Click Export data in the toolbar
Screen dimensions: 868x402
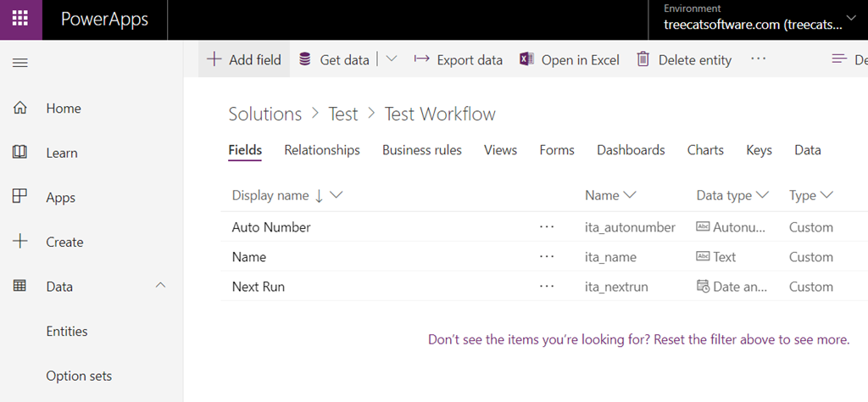tap(459, 59)
